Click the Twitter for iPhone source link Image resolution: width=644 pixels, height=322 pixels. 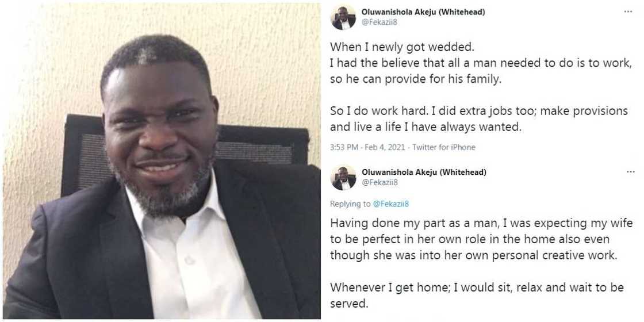point(443,147)
